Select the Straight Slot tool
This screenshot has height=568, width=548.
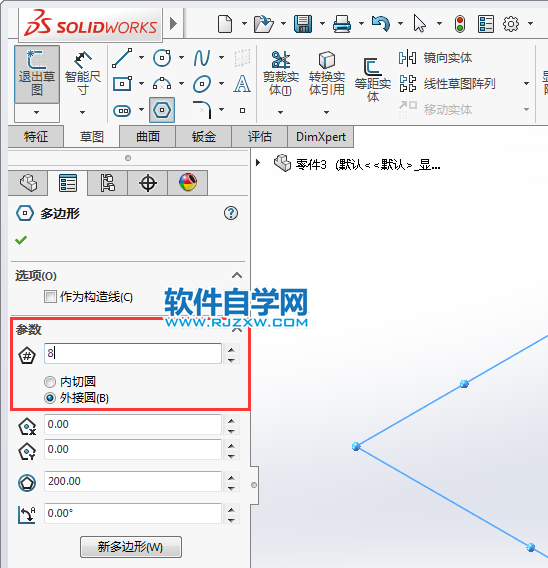tap(122, 110)
